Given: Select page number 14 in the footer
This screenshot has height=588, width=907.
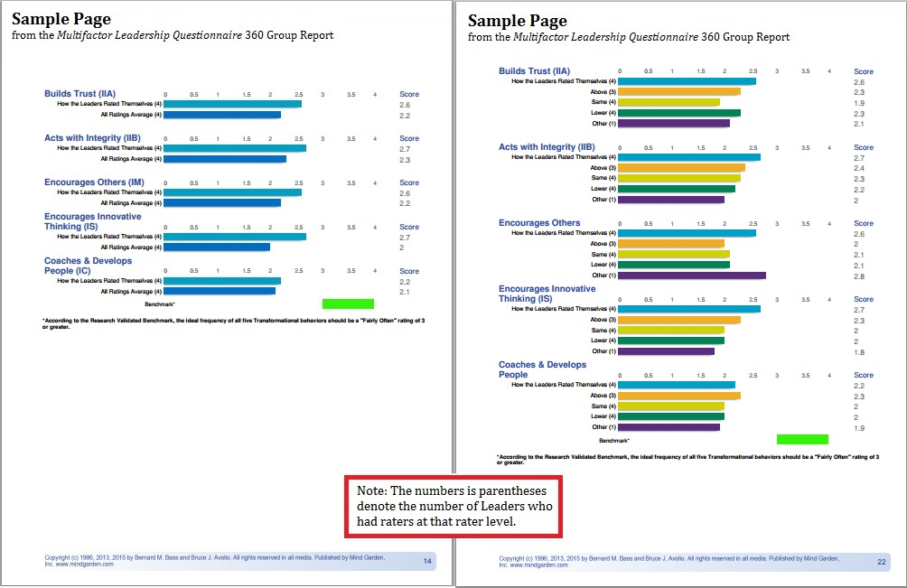Looking at the screenshot, I should 427,561.
